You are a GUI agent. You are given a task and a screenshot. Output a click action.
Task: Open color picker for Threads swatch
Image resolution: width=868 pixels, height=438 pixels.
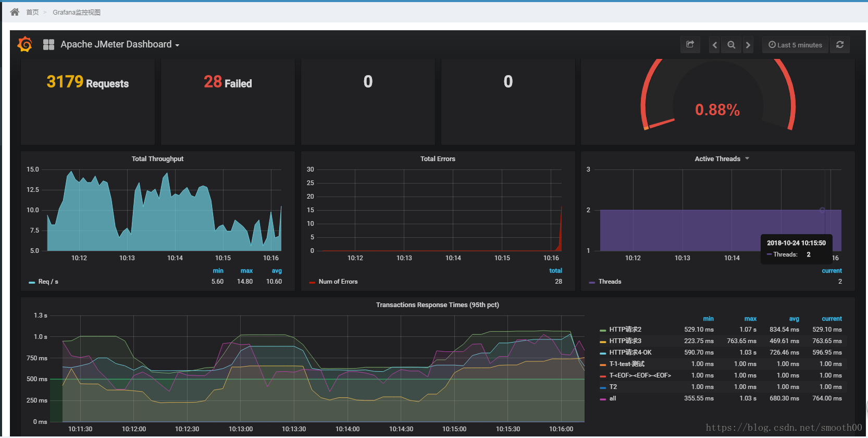click(592, 282)
